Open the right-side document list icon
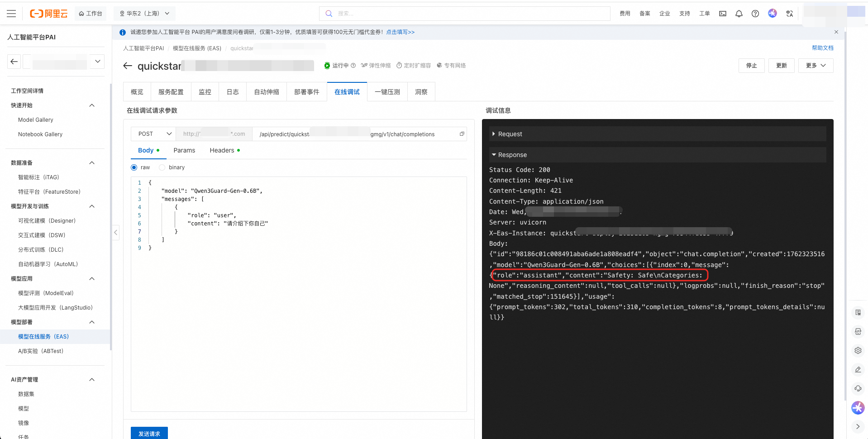Viewport: 868px width, 439px height. tap(858, 312)
